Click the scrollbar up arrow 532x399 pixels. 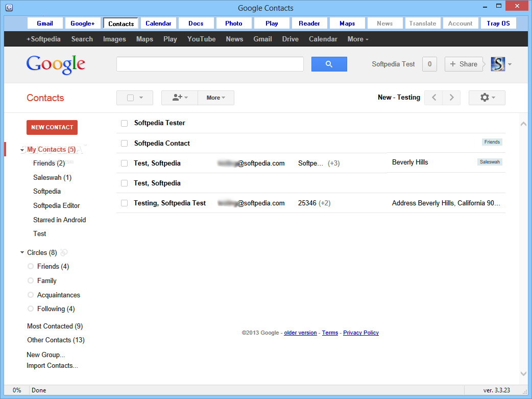(523, 124)
